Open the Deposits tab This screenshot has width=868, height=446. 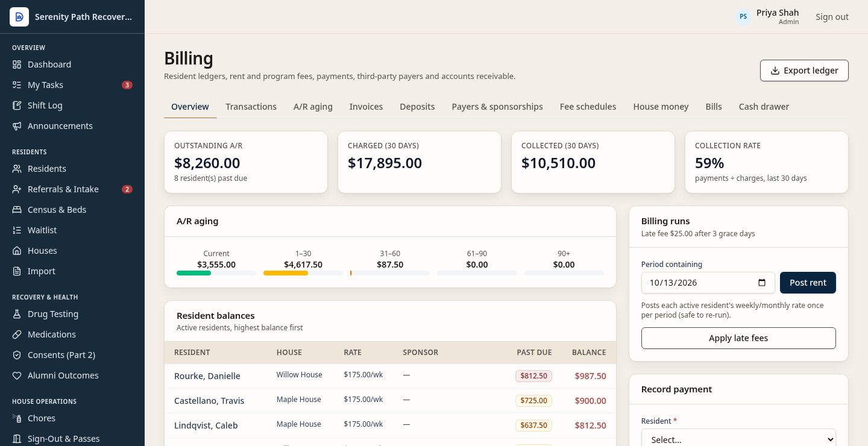(417, 107)
